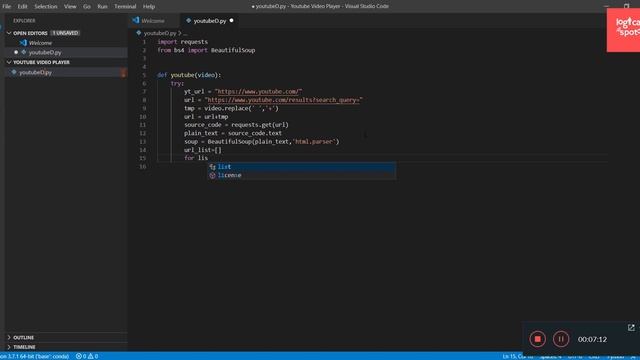Open the Terminal menu
The image size is (640, 360).
click(125, 7)
